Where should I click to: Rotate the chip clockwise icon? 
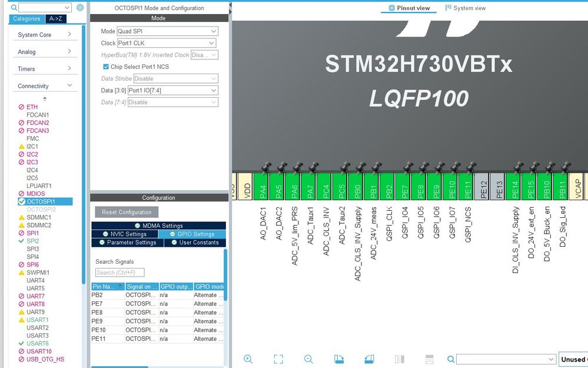click(x=339, y=359)
